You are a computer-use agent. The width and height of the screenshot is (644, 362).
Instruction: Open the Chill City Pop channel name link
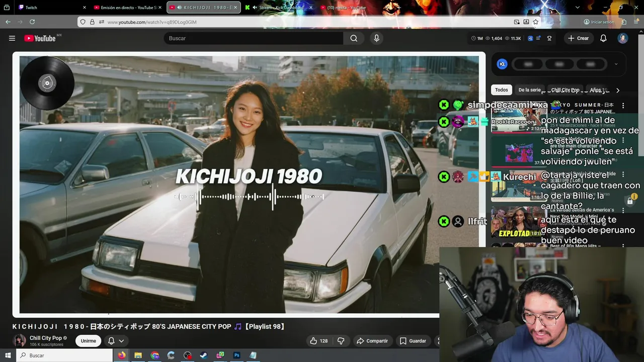46,338
